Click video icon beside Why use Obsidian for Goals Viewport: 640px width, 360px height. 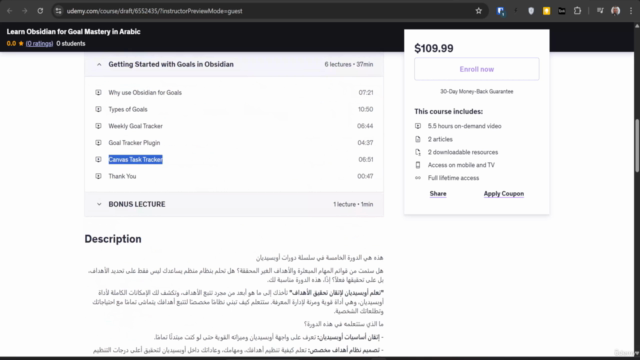point(98,93)
